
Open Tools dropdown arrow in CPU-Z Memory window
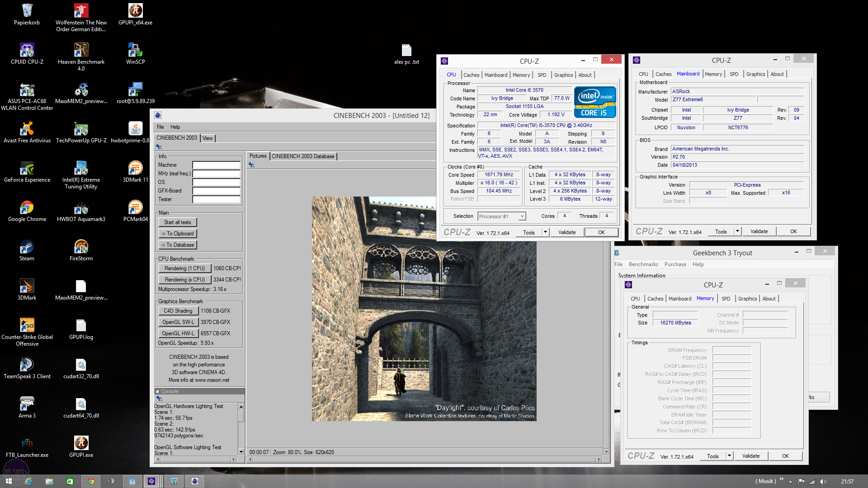click(729, 456)
